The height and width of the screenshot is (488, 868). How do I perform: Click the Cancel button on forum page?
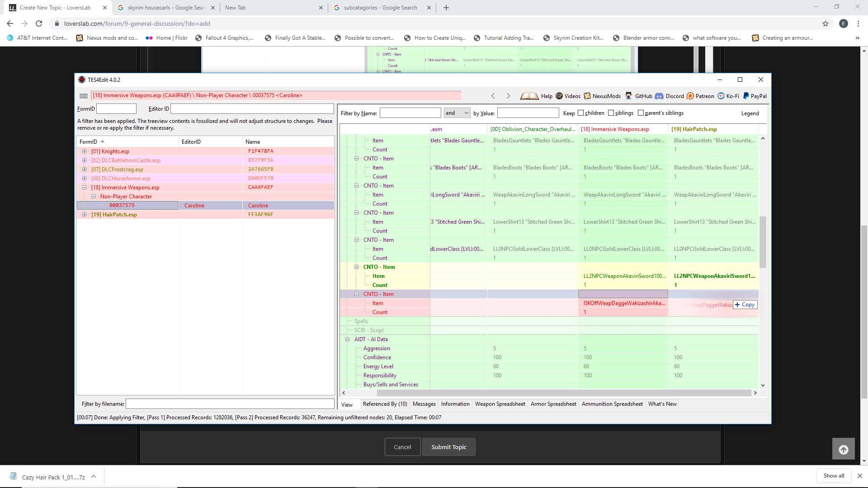point(402,447)
